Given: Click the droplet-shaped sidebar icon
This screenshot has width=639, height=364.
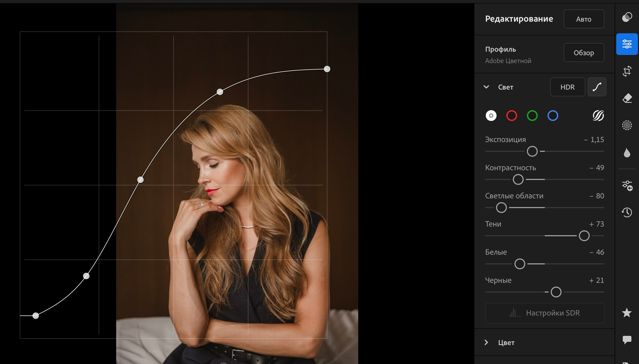Looking at the screenshot, I should [x=627, y=153].
